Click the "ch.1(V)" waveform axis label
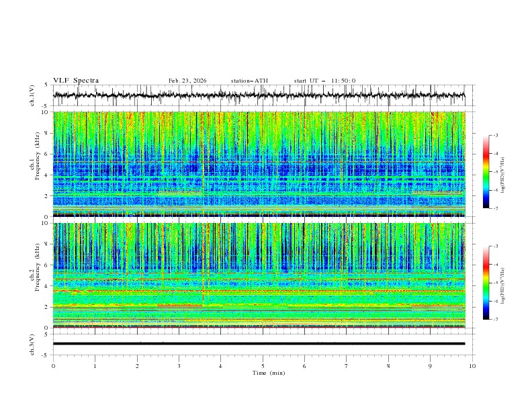This screenshot has width=532, height=411. [32, 95]
